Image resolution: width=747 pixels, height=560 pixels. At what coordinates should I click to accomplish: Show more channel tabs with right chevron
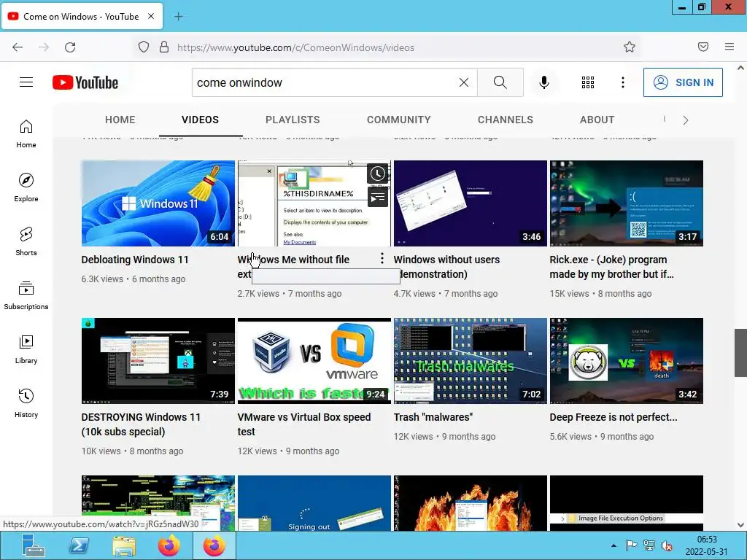[686, 120]
